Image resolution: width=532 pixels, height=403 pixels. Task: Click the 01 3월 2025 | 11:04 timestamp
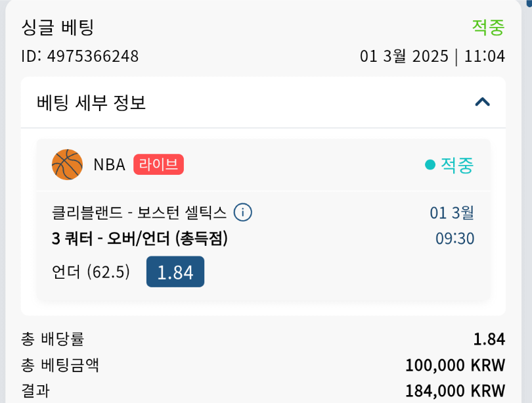click(432, 56)
